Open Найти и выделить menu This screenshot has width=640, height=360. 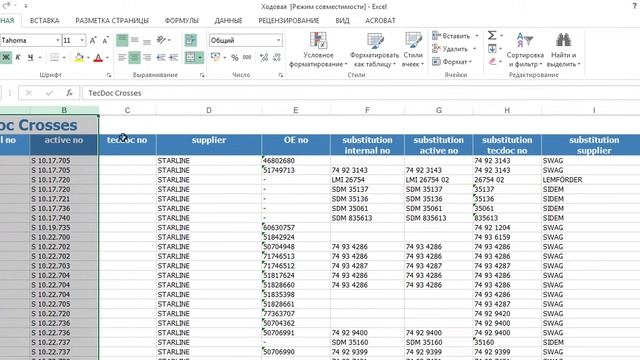click(563, 50)
